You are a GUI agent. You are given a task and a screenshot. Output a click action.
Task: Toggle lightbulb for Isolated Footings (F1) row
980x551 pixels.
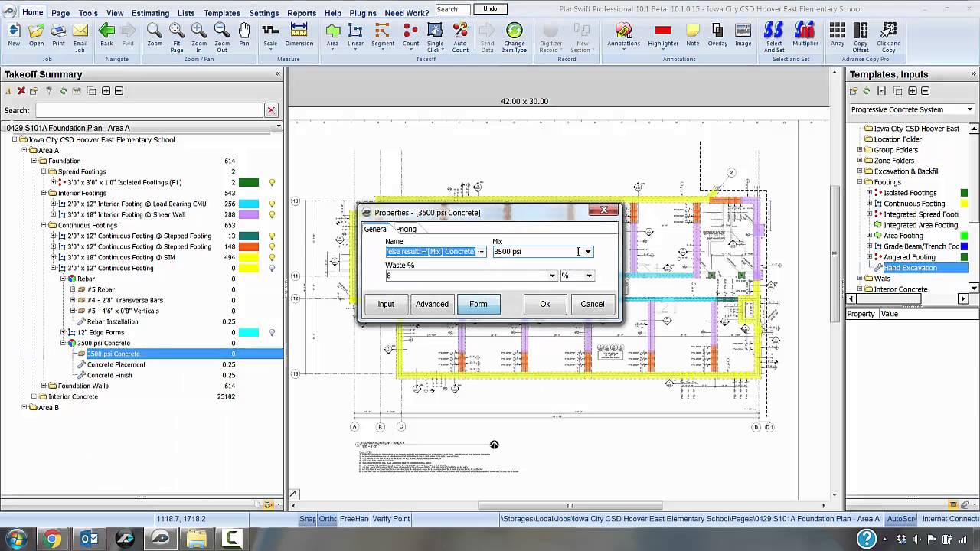(x=271, y=183)
